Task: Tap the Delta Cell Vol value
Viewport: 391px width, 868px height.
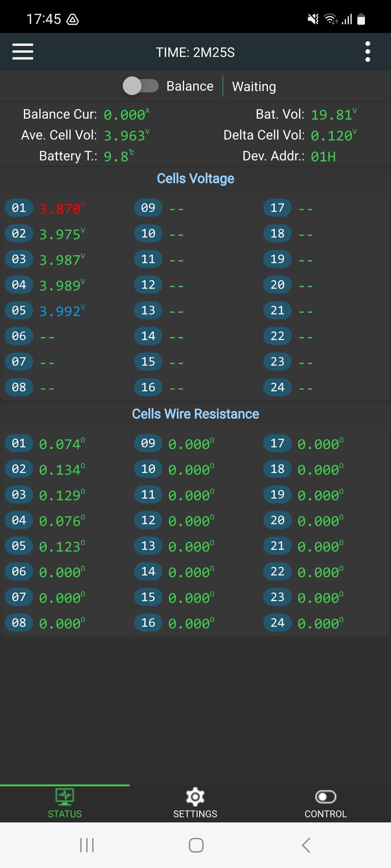Action: (332, 136)
